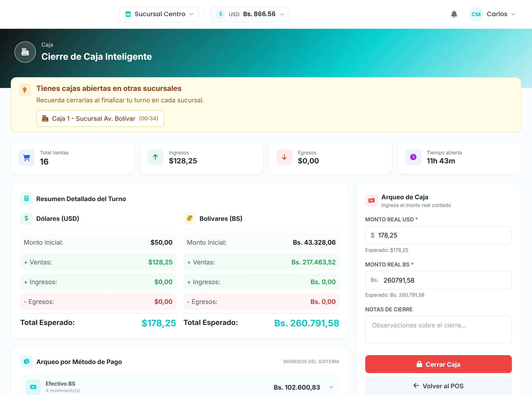Click the pie chart Arqueo por Método icon

pyautogui.click(x=27, y=362)
